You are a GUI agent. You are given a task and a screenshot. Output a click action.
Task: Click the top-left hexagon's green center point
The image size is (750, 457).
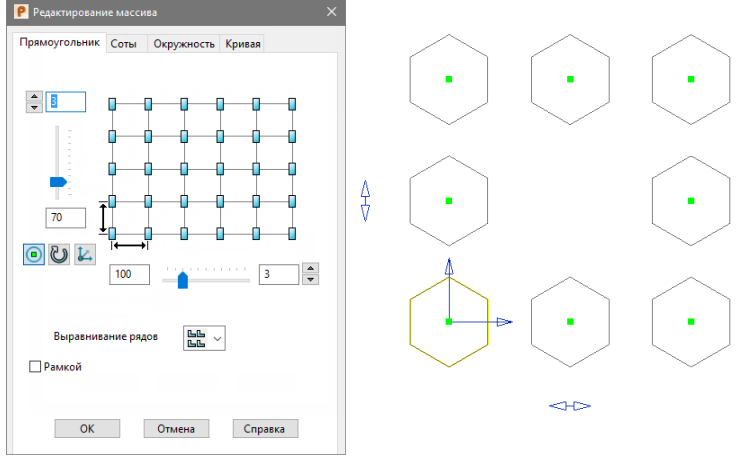[x=449, y=79]
